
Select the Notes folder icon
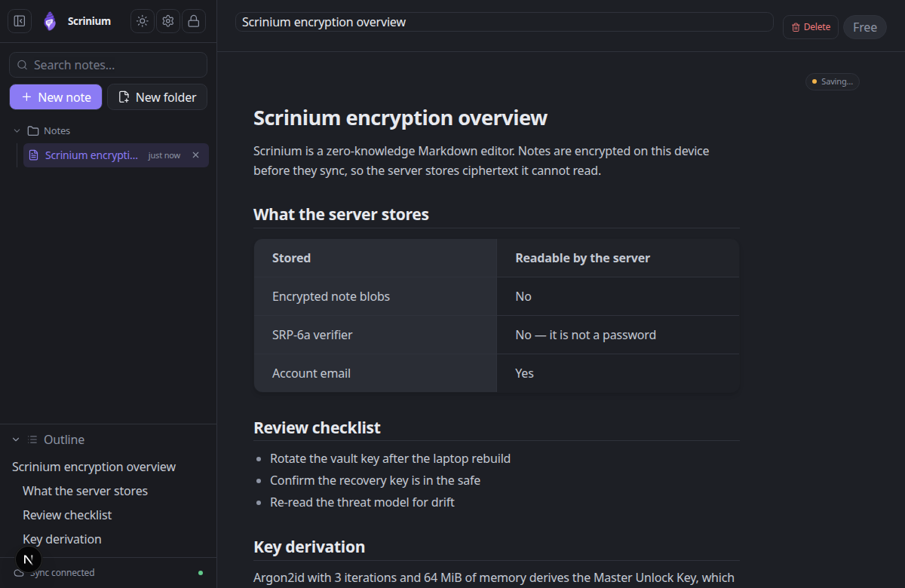coord(32,130)
